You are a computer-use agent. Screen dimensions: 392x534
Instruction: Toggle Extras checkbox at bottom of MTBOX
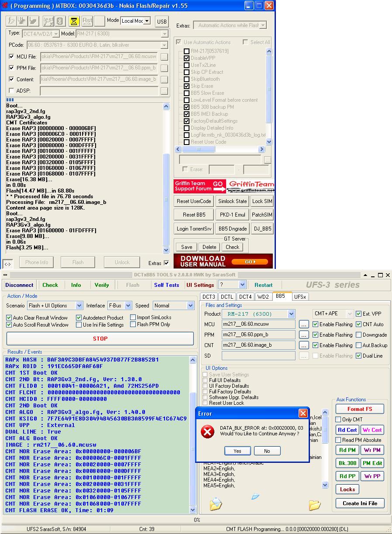point(166,263)
